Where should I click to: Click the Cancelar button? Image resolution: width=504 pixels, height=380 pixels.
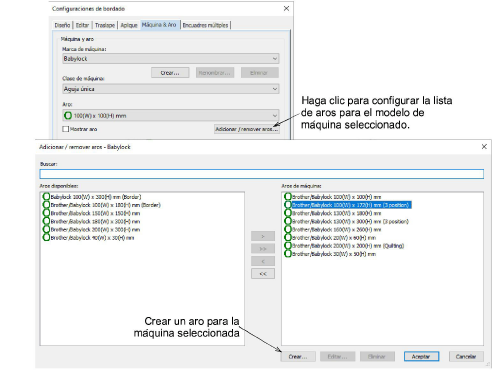click(466, 357)
